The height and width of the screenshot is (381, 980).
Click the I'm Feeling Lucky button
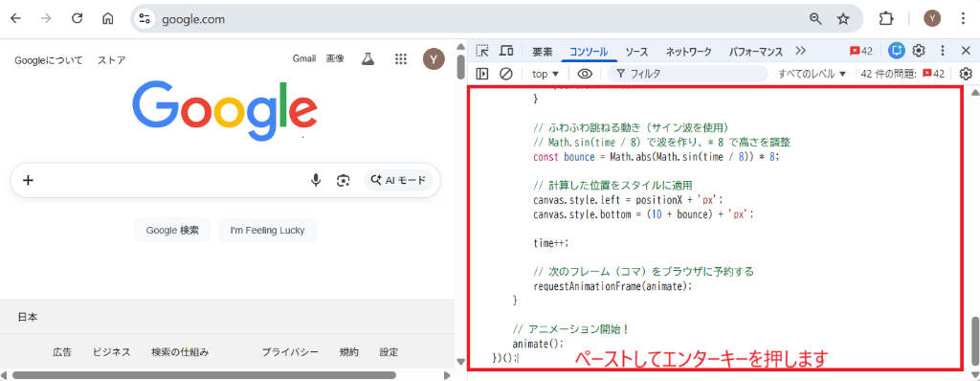(x=268, y=230)
